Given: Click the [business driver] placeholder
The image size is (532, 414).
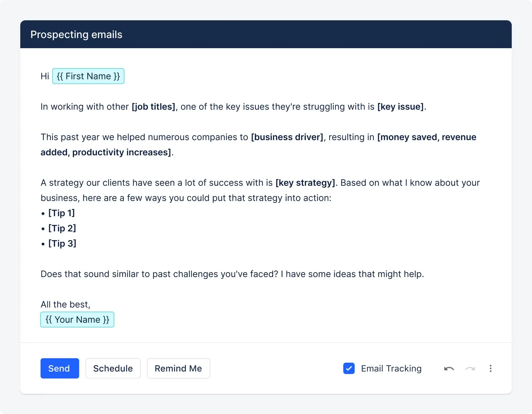Looking at the screenshot, I should coord(287,137).
